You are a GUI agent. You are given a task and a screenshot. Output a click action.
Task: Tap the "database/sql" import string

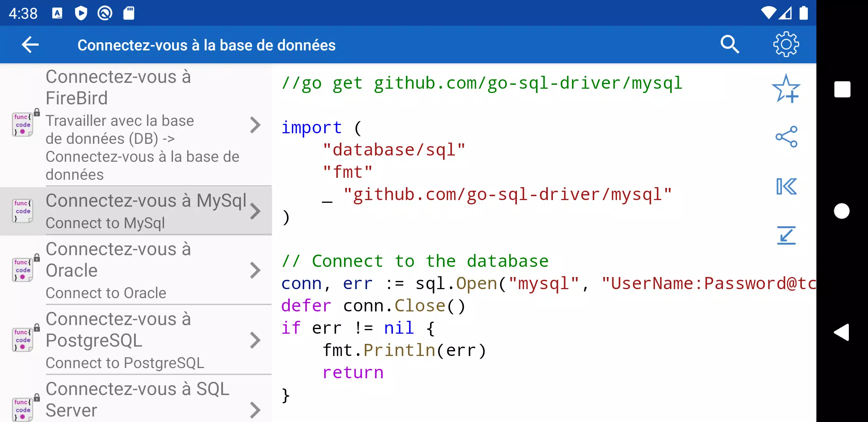click(x=394, y=150)
